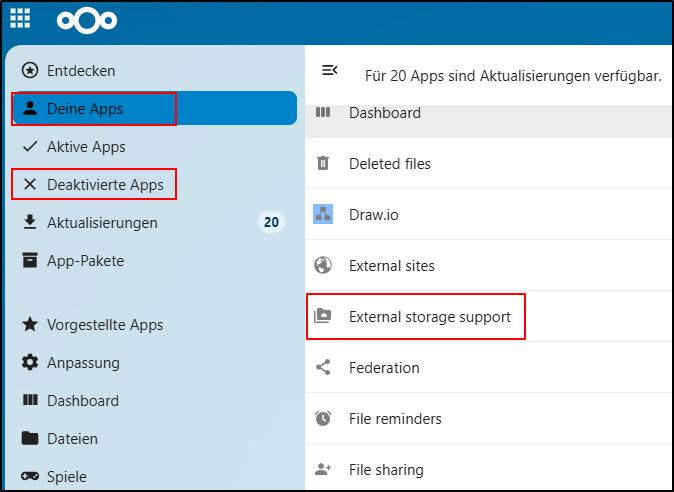Open Vorgestellte Apps category
The height and width of the screenshot is (492, 674).
click(104, 325)
